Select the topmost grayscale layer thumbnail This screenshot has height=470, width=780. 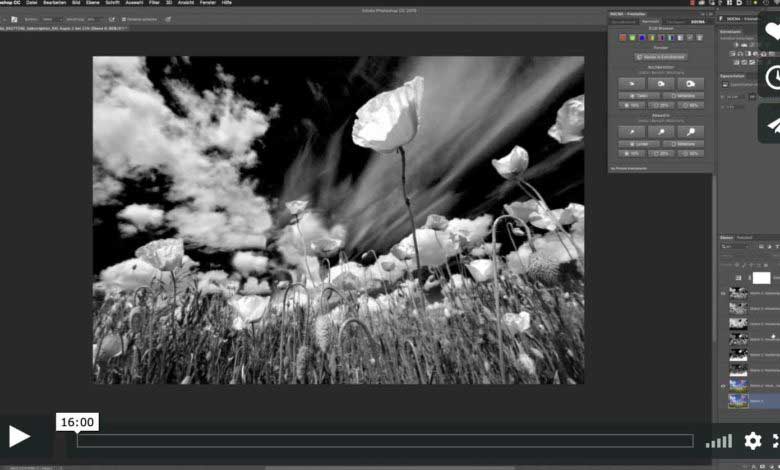click(738, 293)
